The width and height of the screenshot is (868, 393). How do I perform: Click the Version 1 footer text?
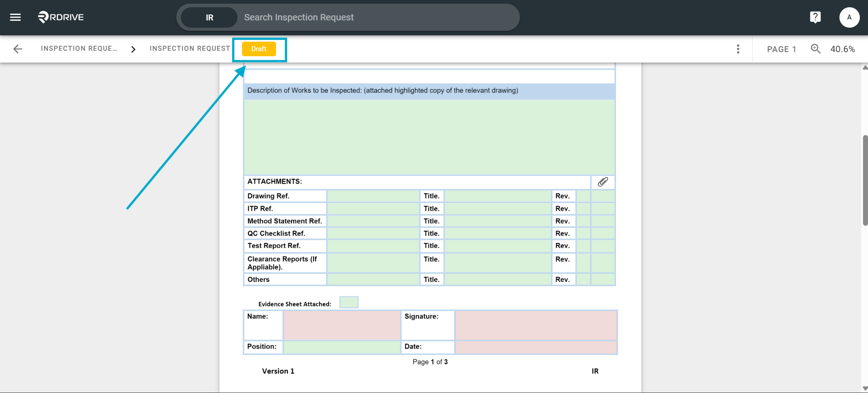pyautogui.click(x=278, y=371)
